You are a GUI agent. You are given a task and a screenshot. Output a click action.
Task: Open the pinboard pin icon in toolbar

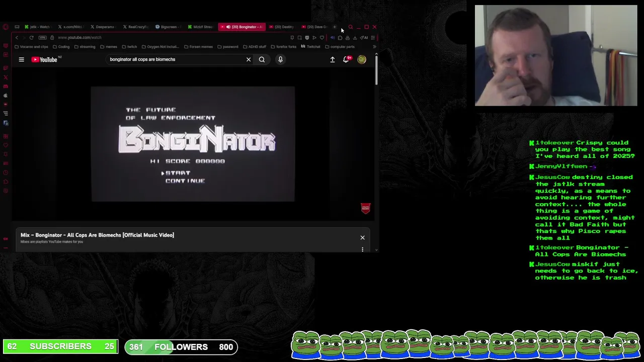(x=292, y=38)
